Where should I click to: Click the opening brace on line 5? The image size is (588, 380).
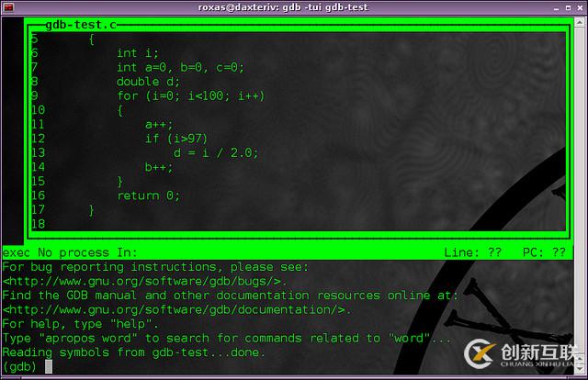coord(92,39)
